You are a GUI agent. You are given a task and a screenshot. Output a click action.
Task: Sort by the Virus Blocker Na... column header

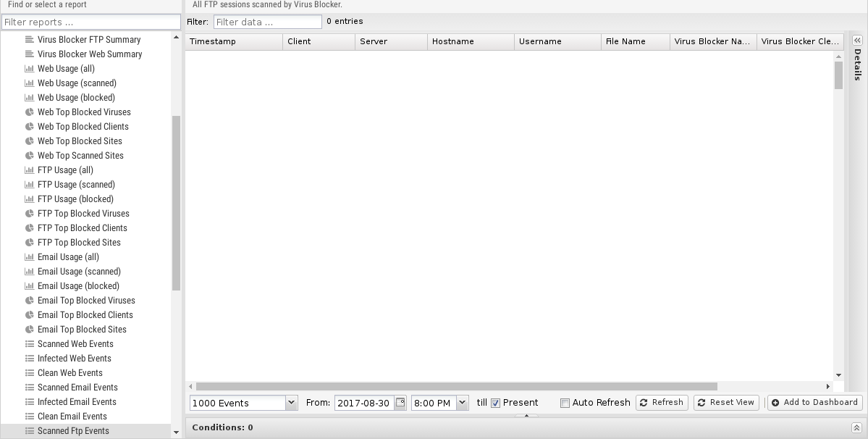(x=713, y=41)
